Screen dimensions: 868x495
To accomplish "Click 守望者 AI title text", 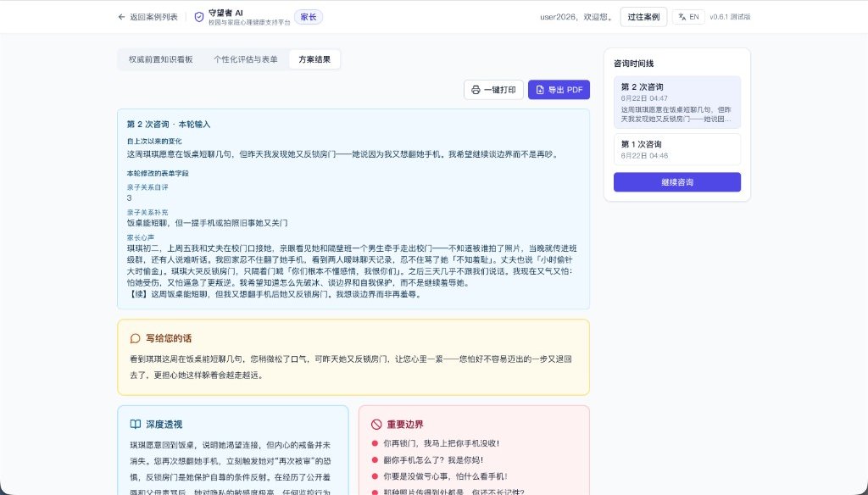I will pos(225,13).
